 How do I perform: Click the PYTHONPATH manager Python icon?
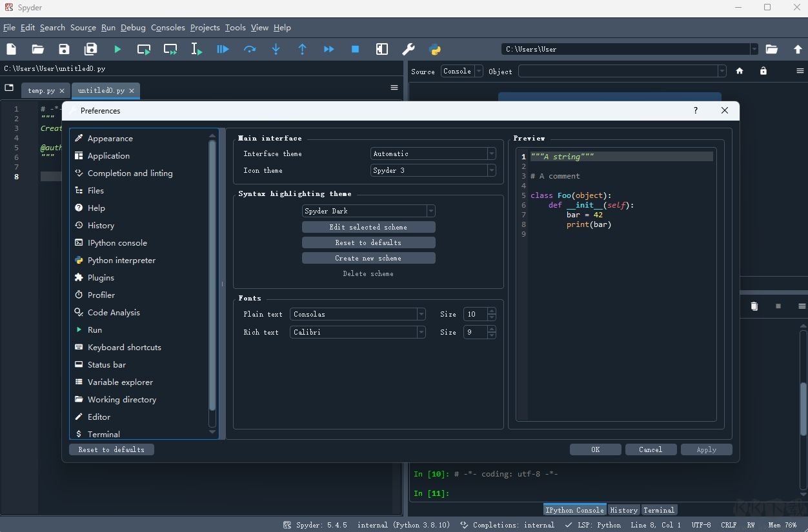click(x=434, y=49)
